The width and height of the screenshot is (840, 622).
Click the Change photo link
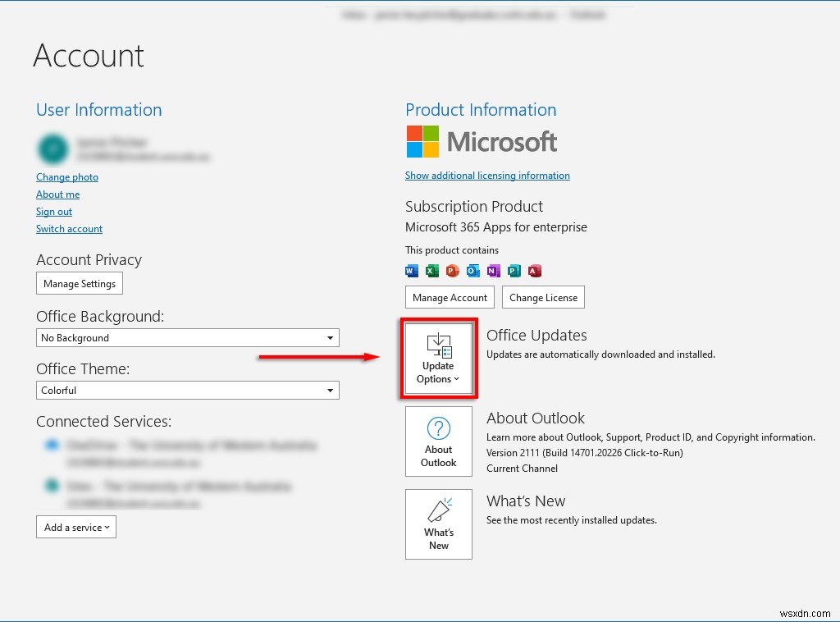66,176
